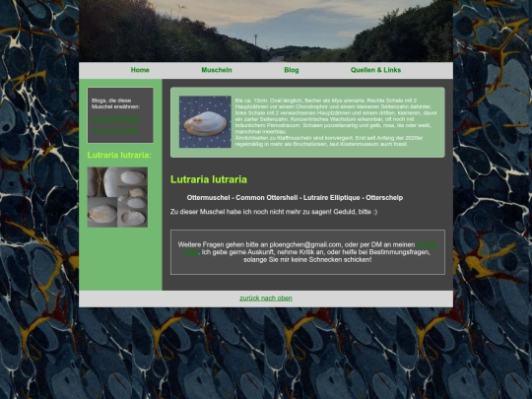Viewport: 532px width, 399px height.
Task: Open the Blog menu item
Action: (x=292, y=70)
